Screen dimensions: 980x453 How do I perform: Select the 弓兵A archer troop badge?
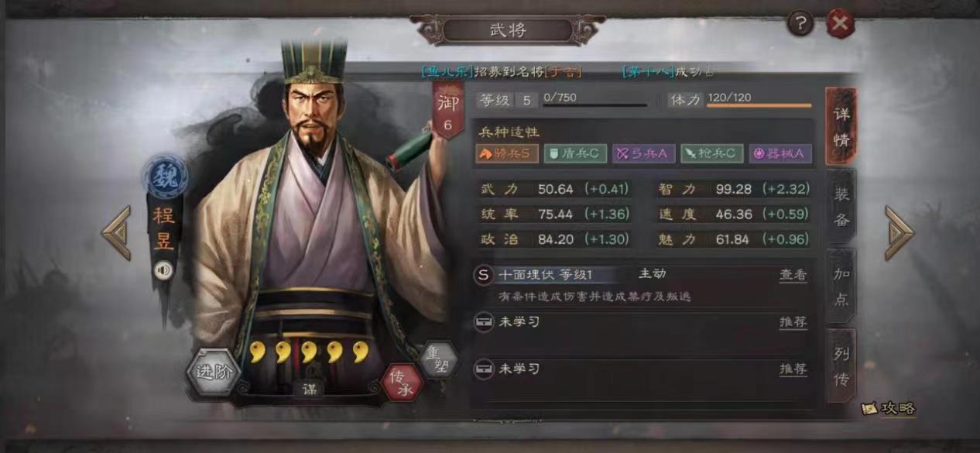point(643,153)
